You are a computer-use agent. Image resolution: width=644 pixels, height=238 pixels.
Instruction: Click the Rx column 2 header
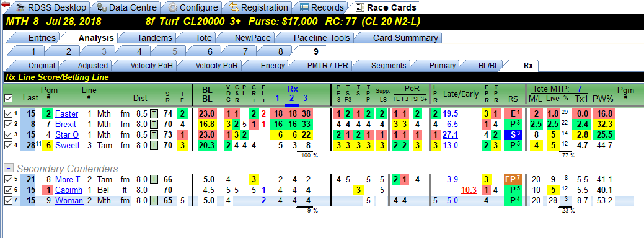click(x=291, y=98)
